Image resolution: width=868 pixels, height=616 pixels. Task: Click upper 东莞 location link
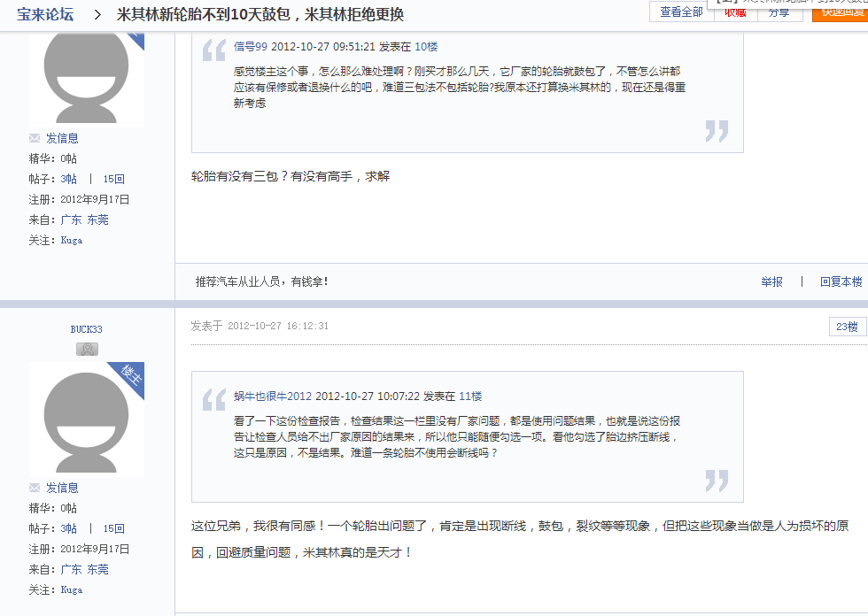(x=98, y=220)
